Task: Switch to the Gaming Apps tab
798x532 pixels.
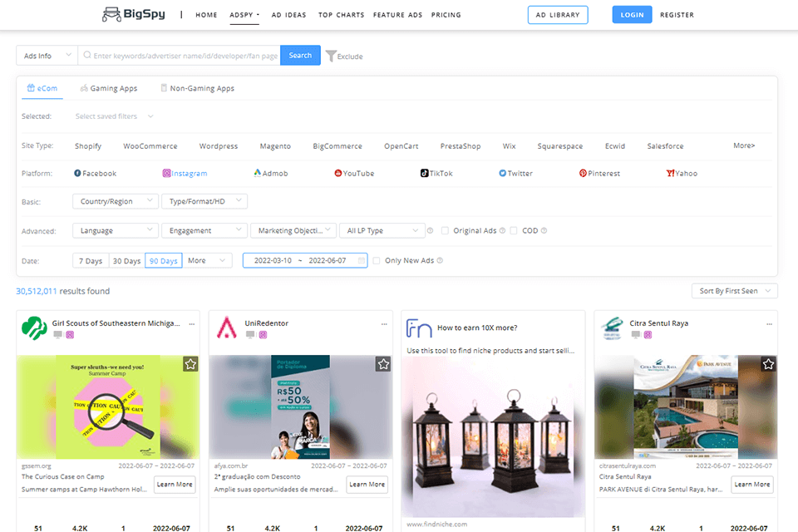Action: (x=109, y=88)
